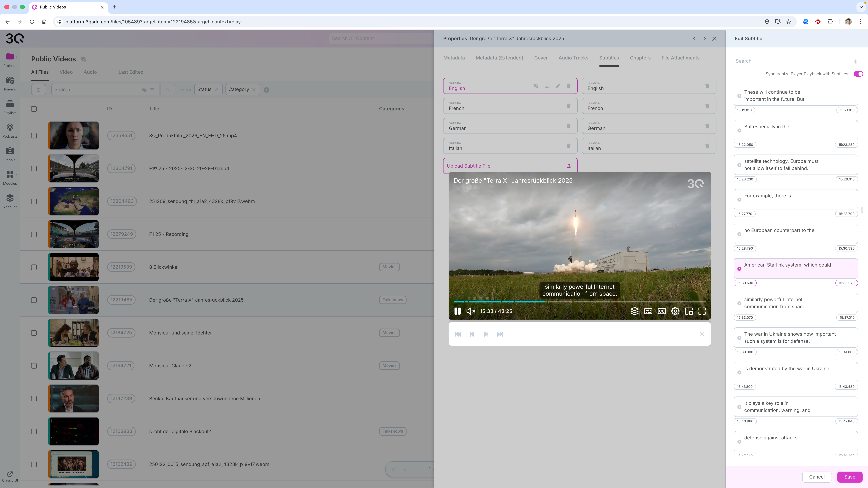Click the pencil edit icon on English subtitle

pos(558,86)
